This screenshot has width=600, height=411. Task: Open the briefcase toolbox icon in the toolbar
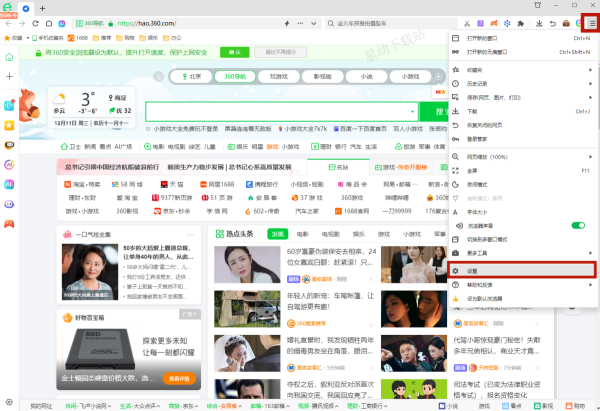point(566,23)
